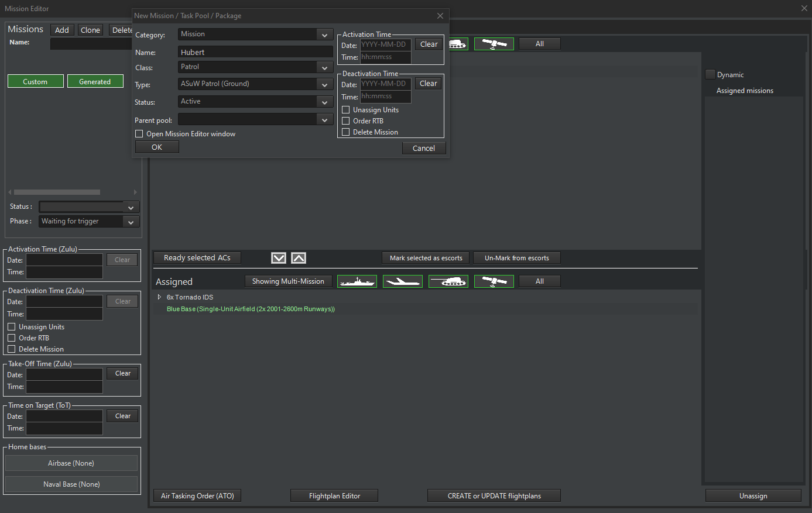Click Ready selected ACs
The image size is (812, 513).
point(197,258)
